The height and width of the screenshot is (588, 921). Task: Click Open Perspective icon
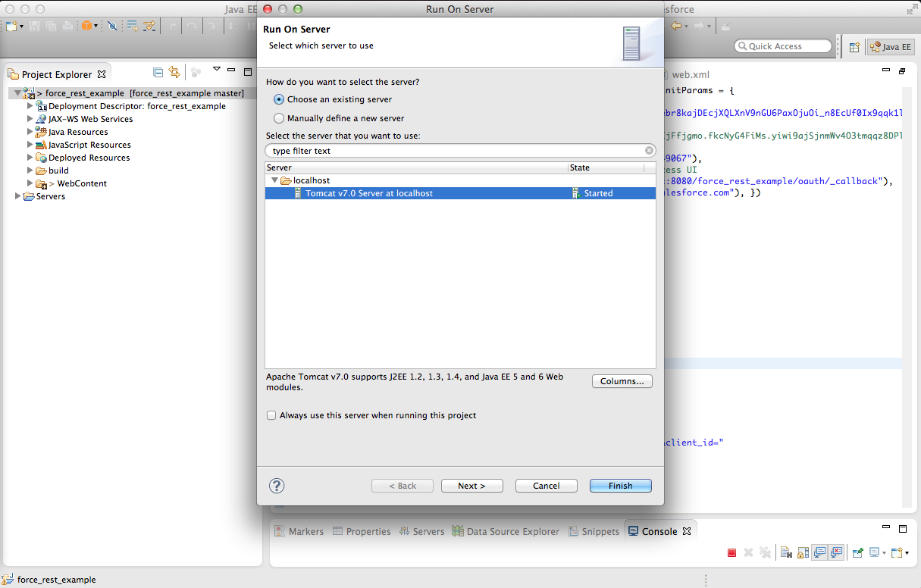[854, 46]
